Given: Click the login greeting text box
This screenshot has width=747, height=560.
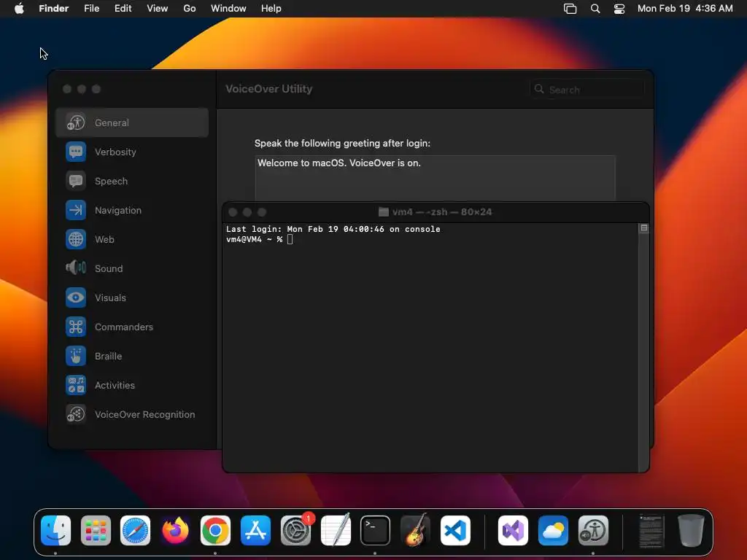Looking at the screenshot, I should 435,178.
